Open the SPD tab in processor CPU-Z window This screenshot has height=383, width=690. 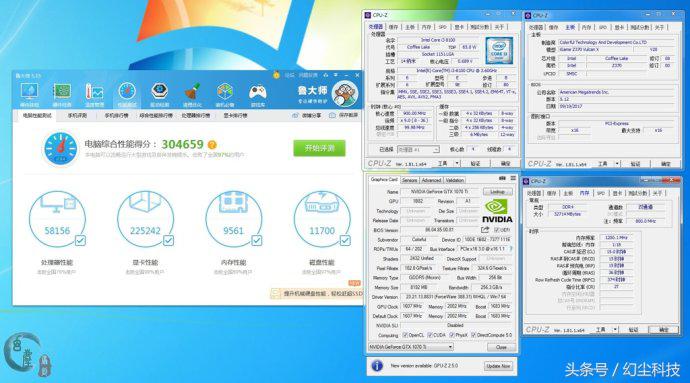443,27
